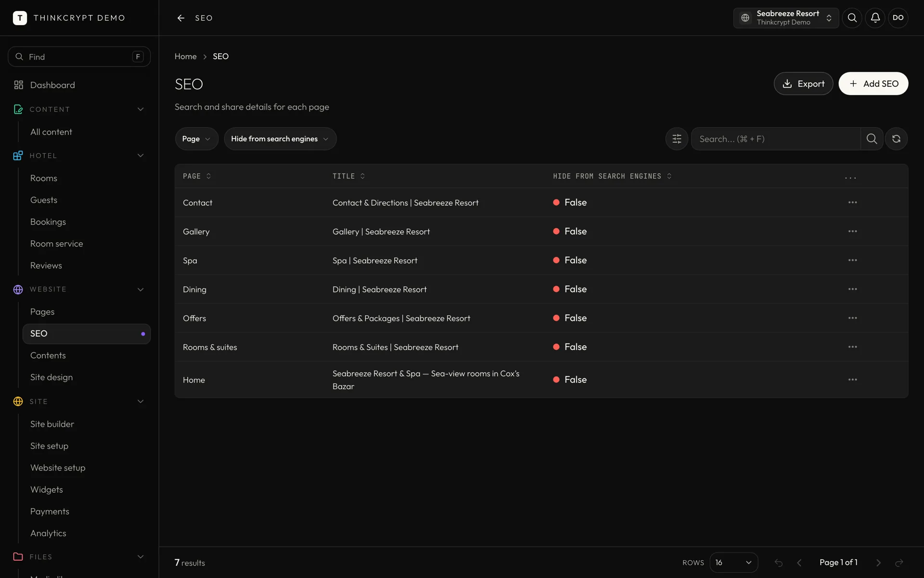
Task: Open row actions for Spa page
Action: [852, 260]
